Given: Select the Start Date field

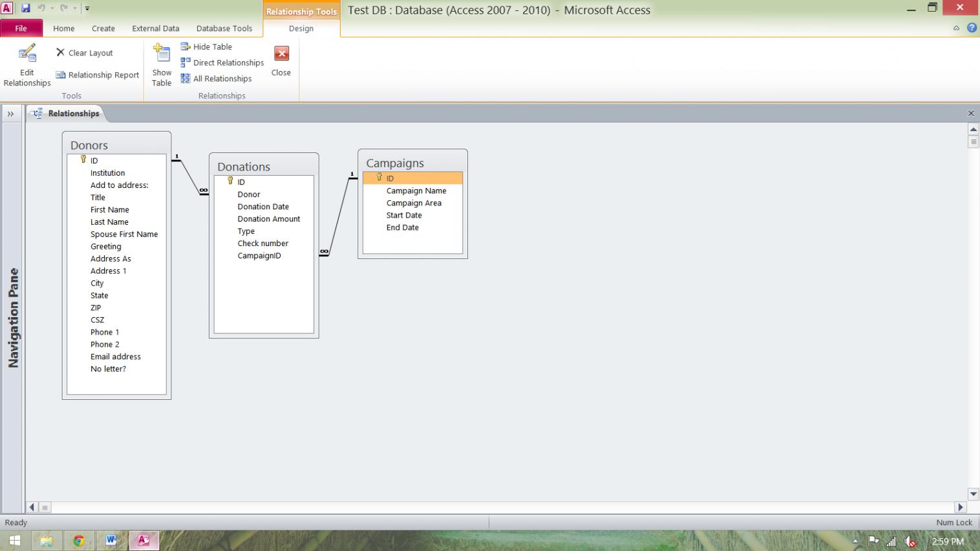Looking at the screenshot, I should [412, 216].
